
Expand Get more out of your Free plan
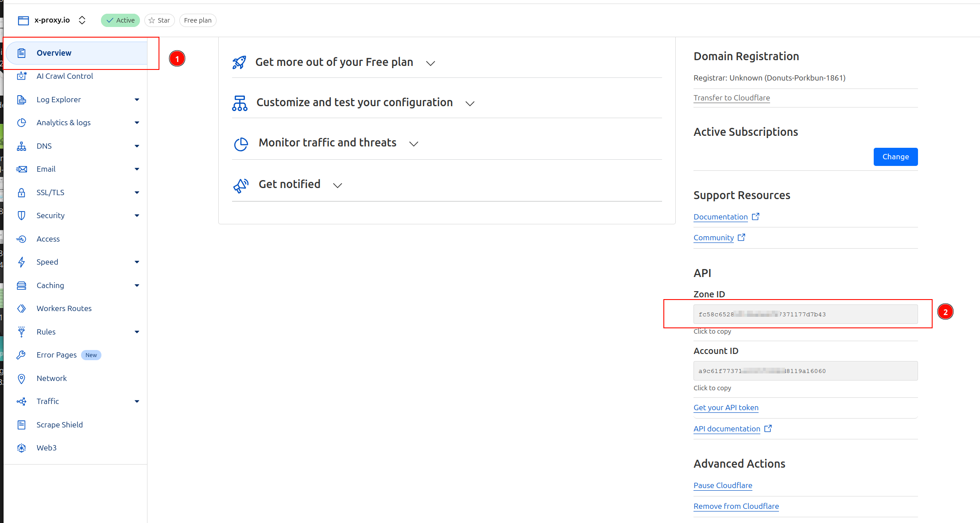pos(430,63)
